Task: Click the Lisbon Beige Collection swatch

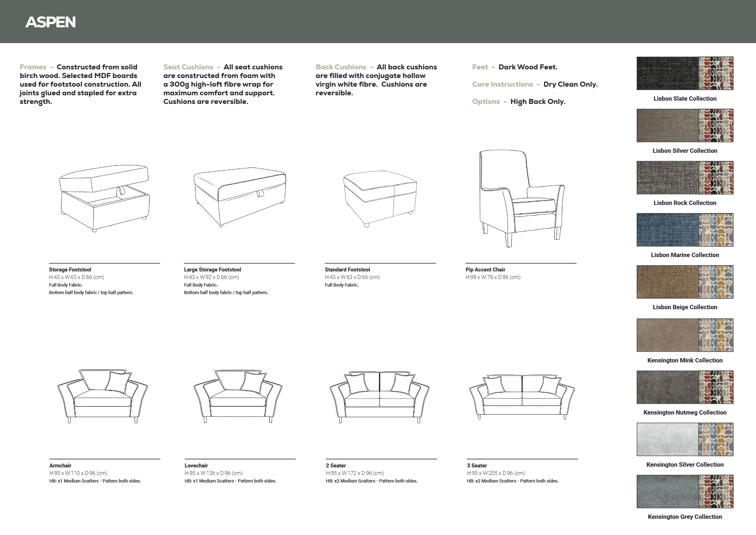Action: [x=684, y=282]
